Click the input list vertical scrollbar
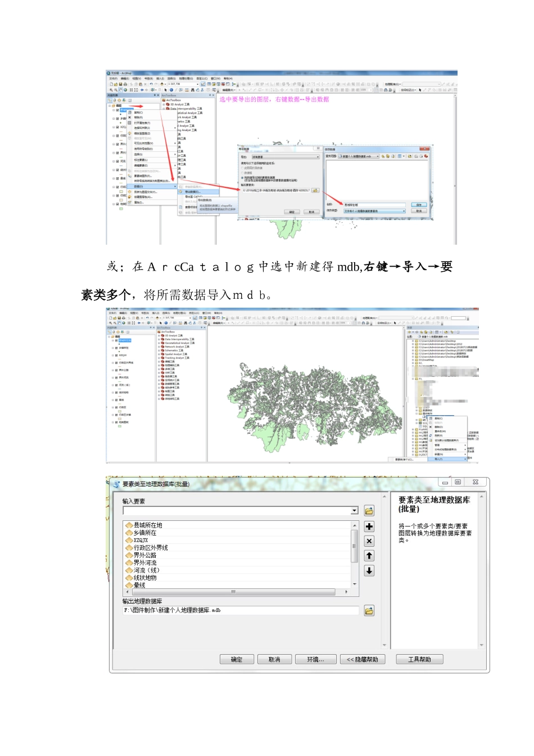This screenshot has height=756, width=534. click(x=354, y=555)
